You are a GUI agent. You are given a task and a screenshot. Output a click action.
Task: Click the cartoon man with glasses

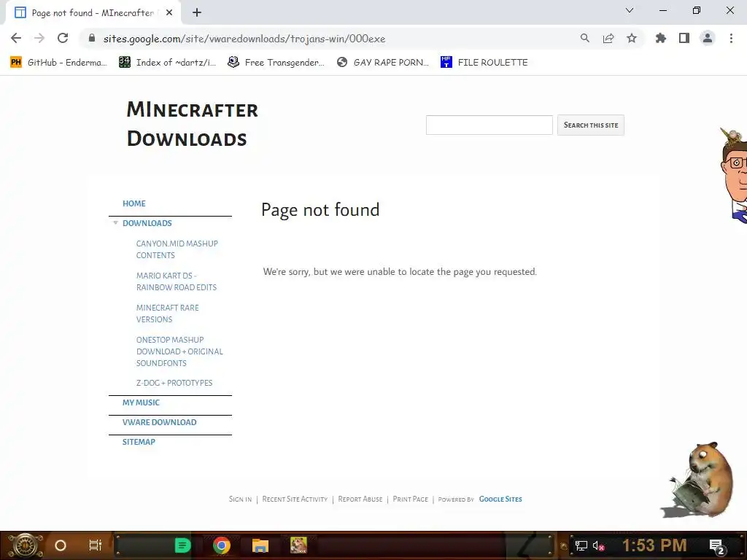(734, 175)
